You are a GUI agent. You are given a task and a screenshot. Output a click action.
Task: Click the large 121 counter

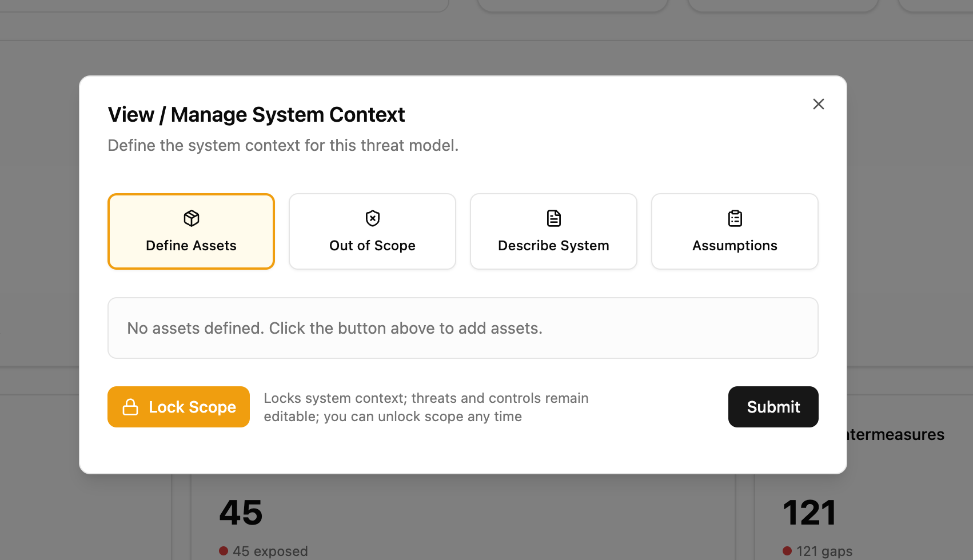809,513
